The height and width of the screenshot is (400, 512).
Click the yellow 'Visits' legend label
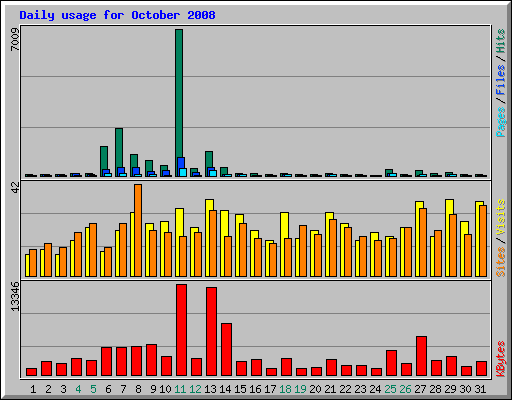(x=500, y=217)
